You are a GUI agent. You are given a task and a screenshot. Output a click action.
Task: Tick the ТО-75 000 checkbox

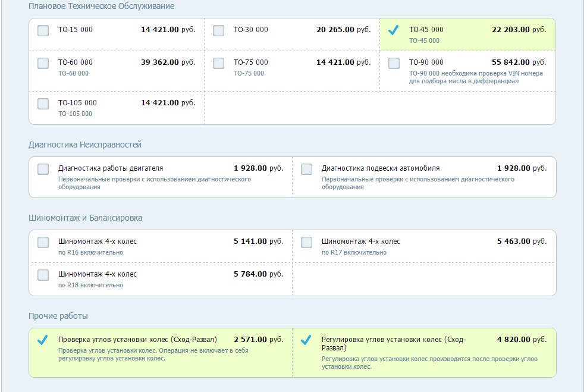[x=219, y=63]
